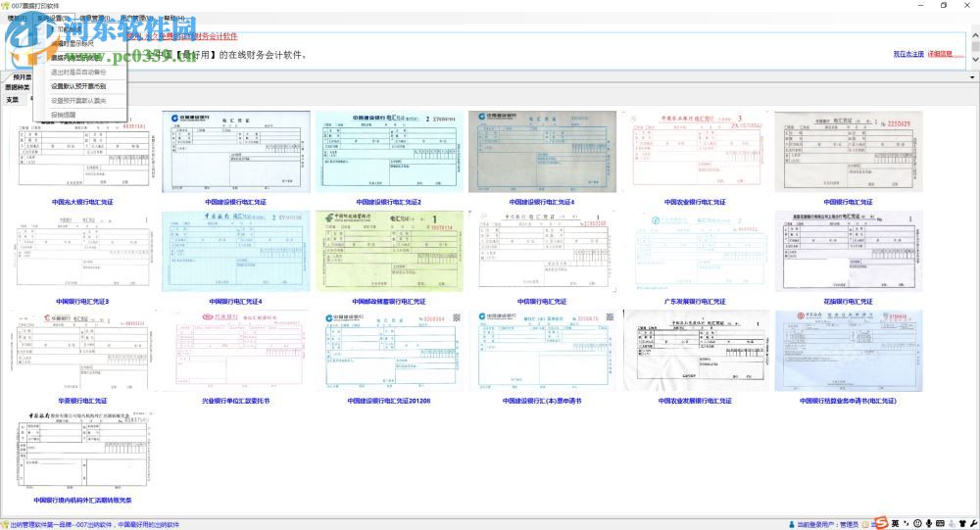This screenshot has height=530, width=980.
Task: Toggle the 英 language mode indicator
Action: [895, 524]
